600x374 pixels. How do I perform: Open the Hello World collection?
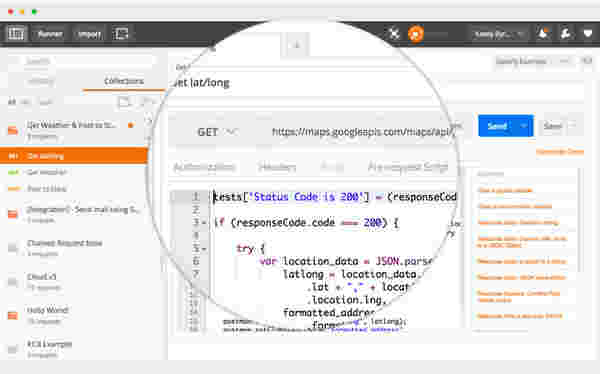48,310
